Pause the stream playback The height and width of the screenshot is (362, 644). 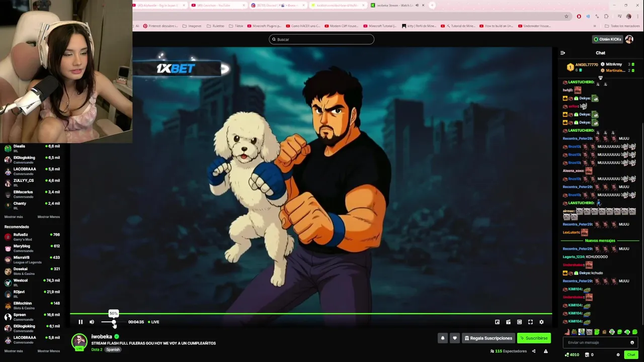(80, 322)
